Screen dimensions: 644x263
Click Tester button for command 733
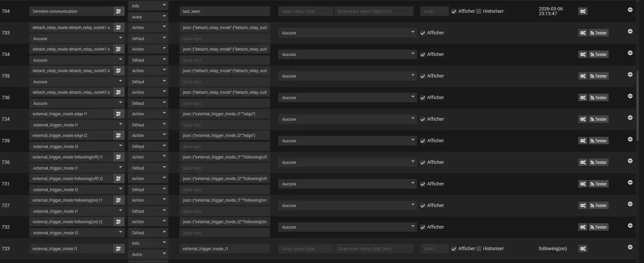(x=599, y=33)
